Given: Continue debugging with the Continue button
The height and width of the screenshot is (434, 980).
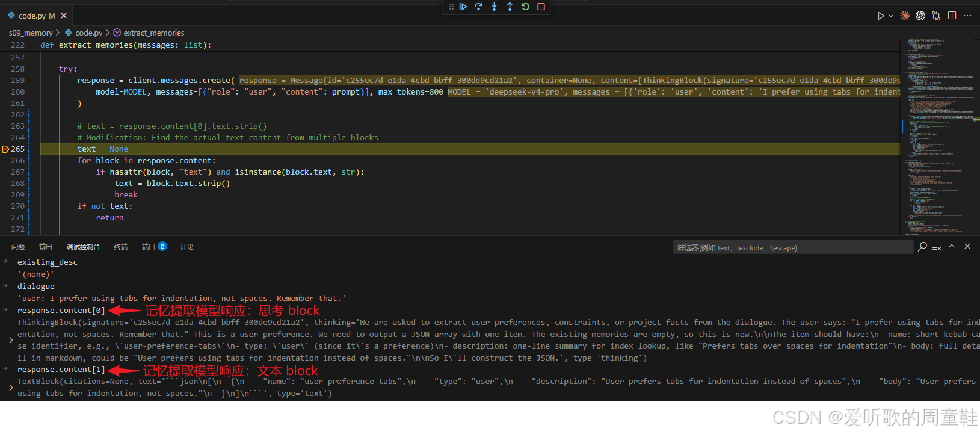Looking at the screenshot, I should tap(463, 7).
